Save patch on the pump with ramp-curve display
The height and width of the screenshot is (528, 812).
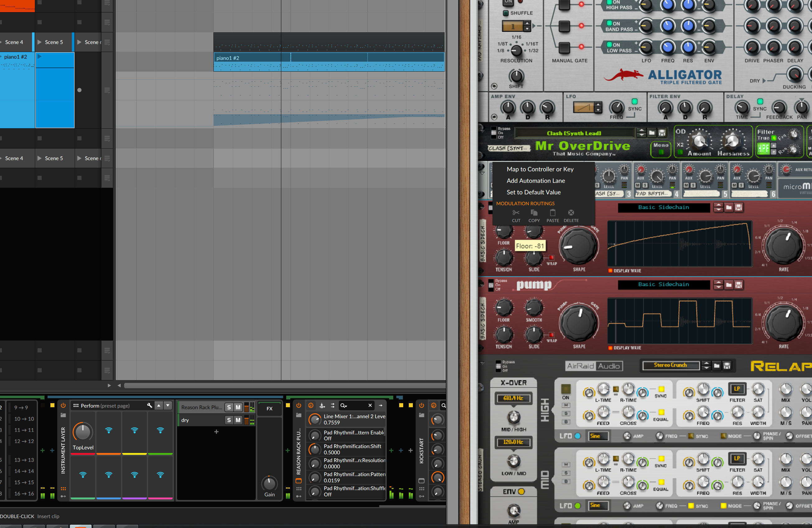coord(739,208)
